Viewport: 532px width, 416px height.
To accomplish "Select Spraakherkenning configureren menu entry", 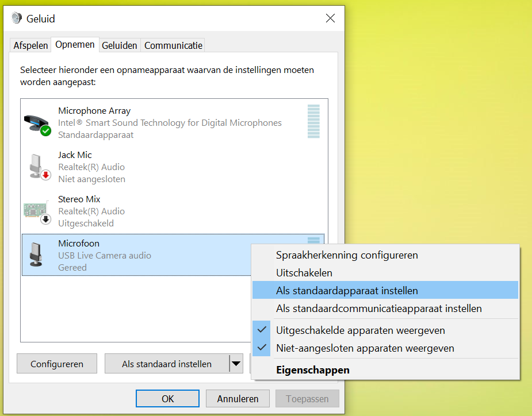I will [347, 255].
